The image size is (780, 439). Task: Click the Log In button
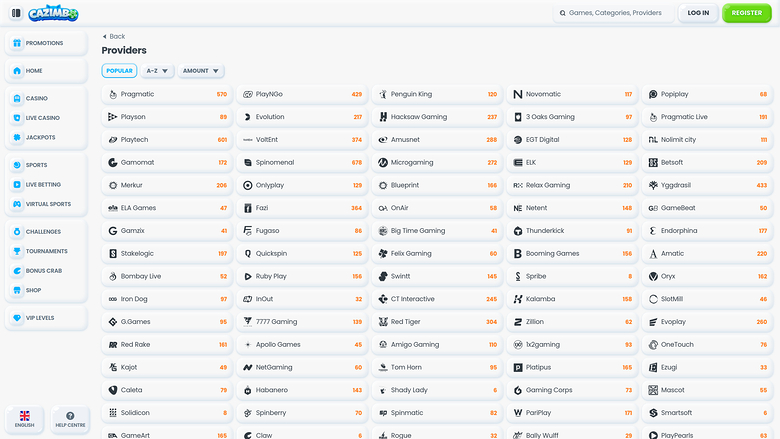[698, 13]
